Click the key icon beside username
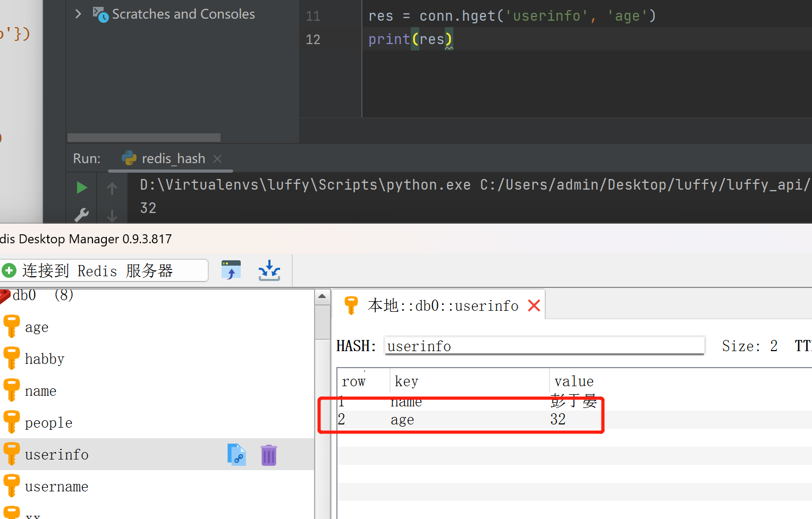 pyautogui.click(x=11, y=486)
